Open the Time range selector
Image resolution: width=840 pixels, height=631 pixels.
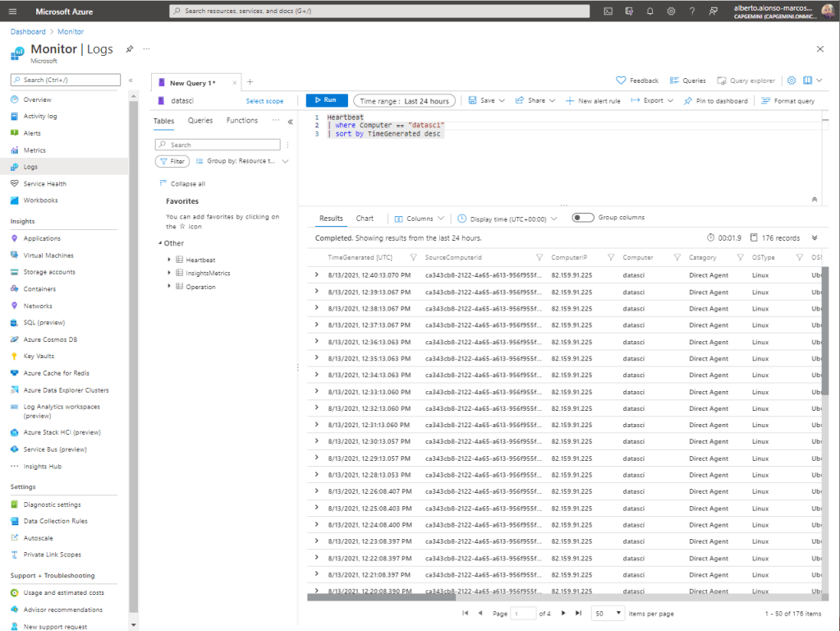404,101
